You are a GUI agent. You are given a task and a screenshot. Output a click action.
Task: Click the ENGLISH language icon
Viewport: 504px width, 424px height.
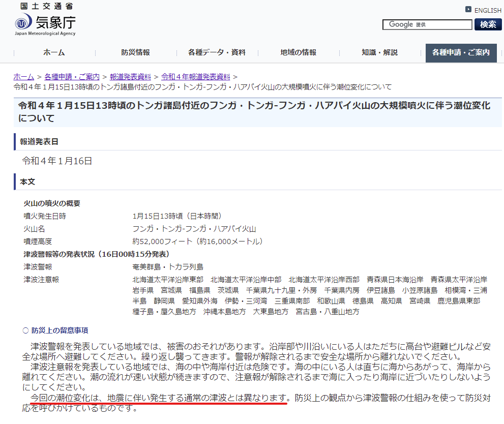point(468,10)
